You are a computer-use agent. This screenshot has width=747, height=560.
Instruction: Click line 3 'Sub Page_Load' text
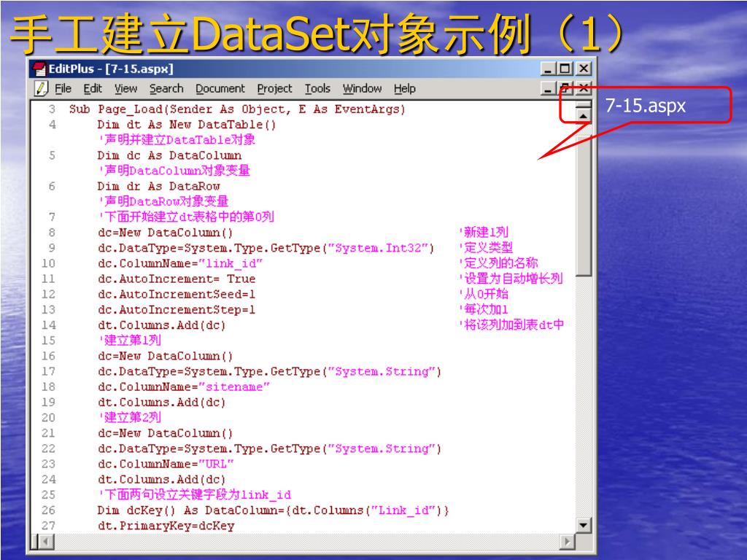pyautogui.click(x=237, y=109)
